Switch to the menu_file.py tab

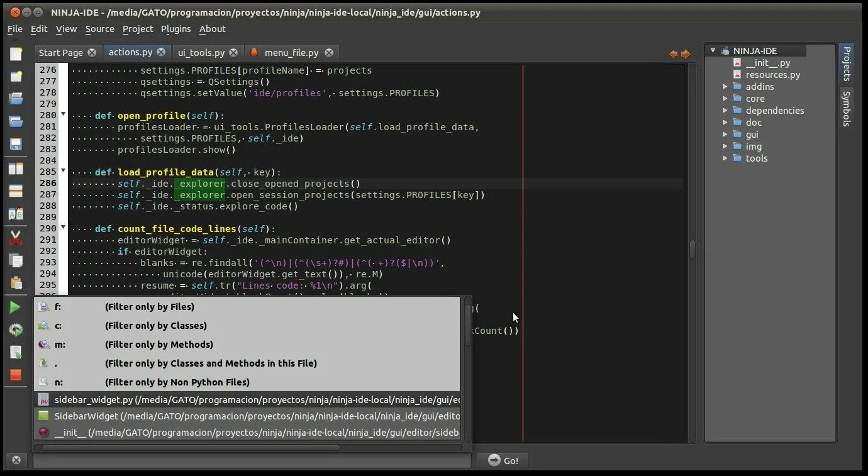point(292,53)
